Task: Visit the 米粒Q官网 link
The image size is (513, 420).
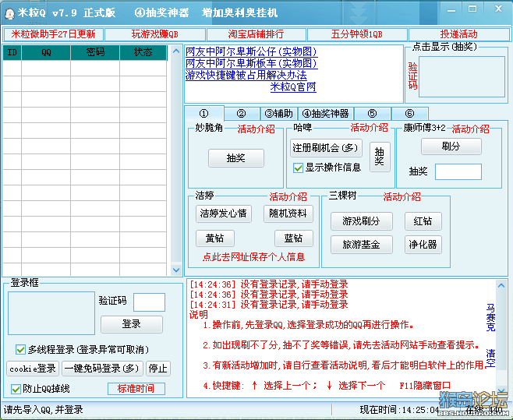Action: point(293,86)
